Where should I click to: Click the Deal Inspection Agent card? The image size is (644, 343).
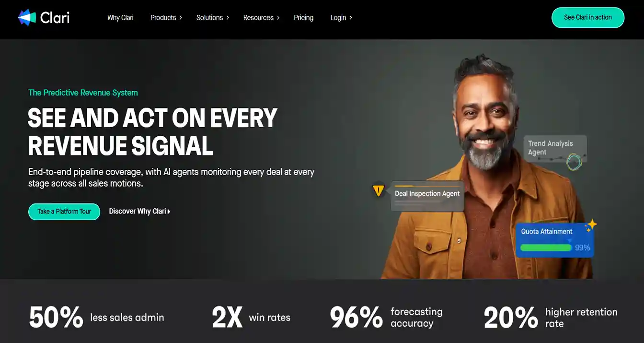pos(427,196)
